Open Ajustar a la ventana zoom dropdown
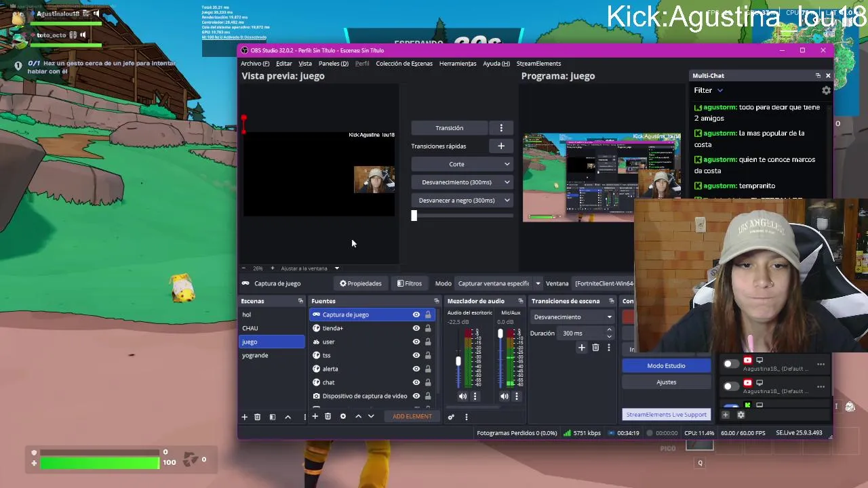The image size is (868, 488). coord(310,268)
